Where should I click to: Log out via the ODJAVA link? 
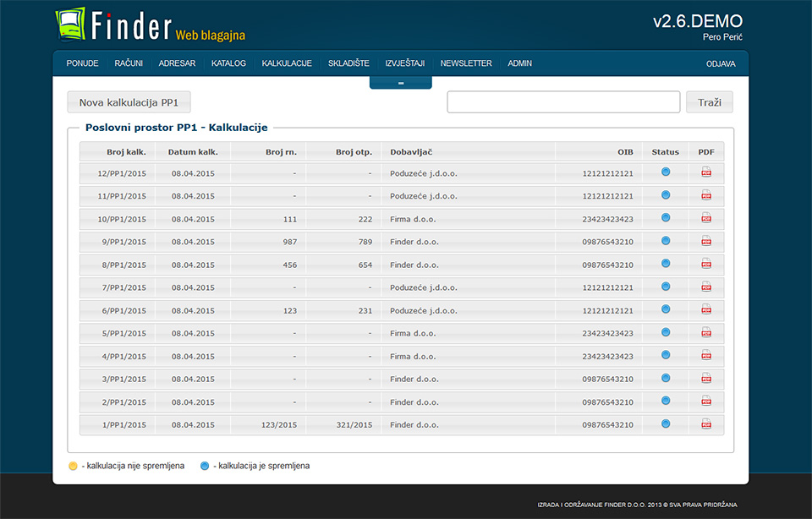point(721,64)
